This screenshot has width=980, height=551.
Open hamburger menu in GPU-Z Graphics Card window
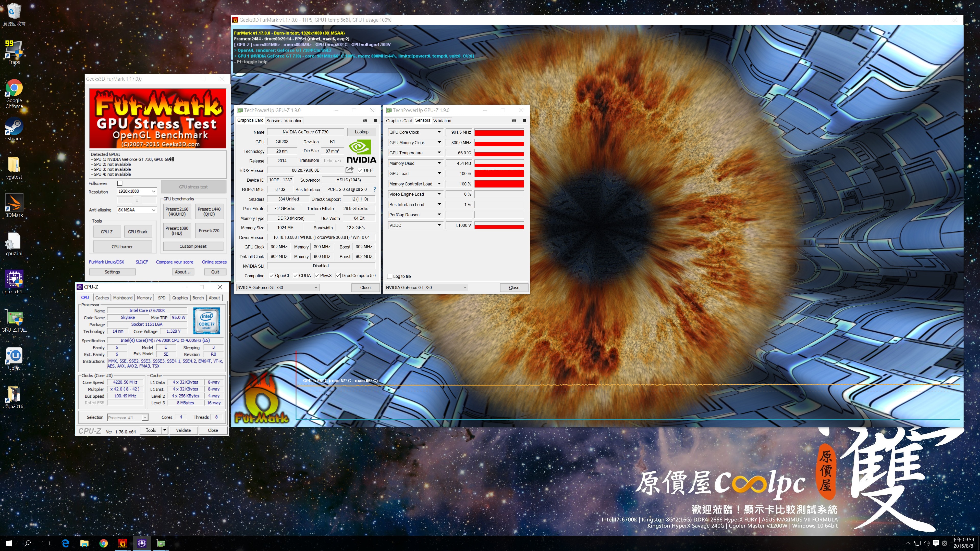pyautogui.click(x=375, y=121)
